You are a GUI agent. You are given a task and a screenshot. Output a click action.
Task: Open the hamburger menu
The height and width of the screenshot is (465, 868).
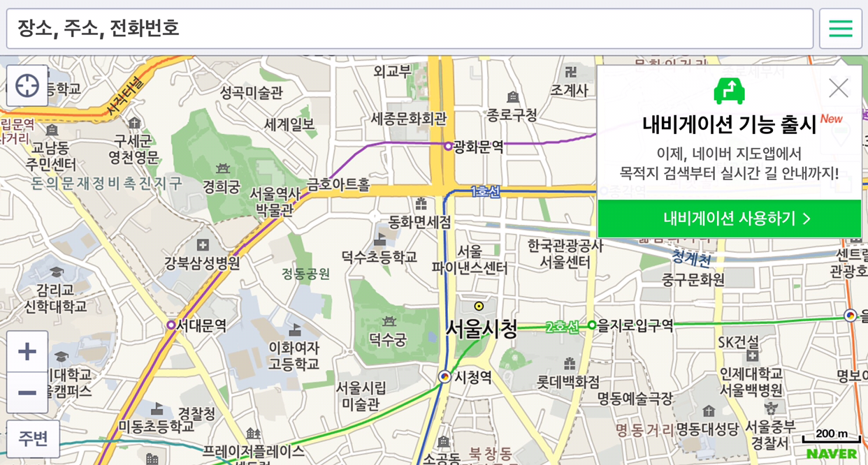(x=840, y=29)
